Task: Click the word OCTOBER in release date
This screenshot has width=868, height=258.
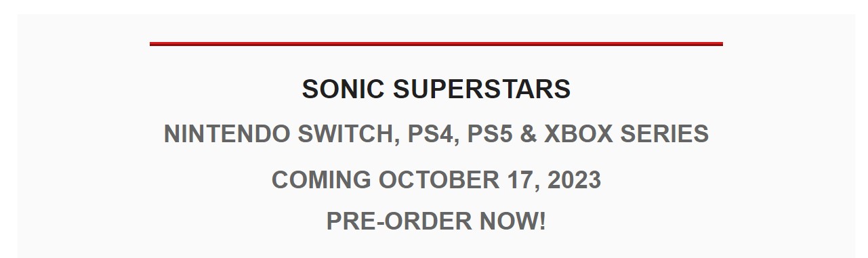Action: pyautogui.click(x=439, y=180)
